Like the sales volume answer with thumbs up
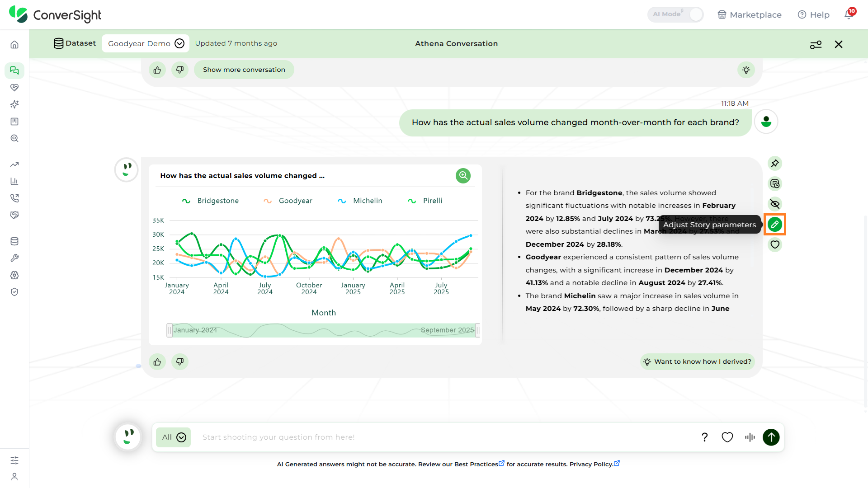This screenshot has width=868, height=488. 157,361
